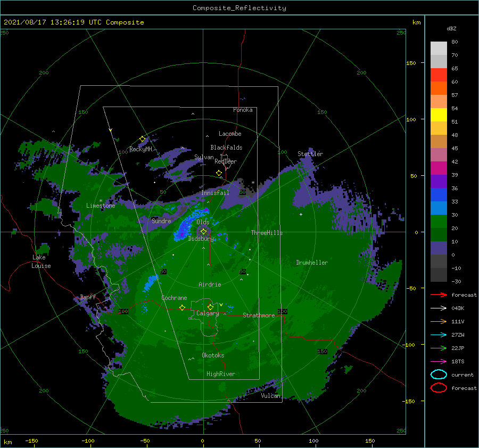Pick the orange swatch between 60 and 57 dBZ
479x448 pixels.
point(439,88)
